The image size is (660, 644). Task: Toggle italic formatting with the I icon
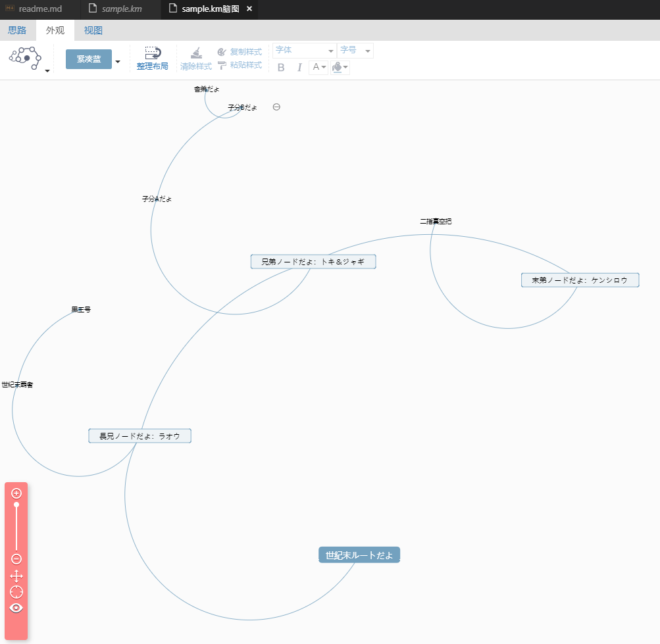click(299, 67)
